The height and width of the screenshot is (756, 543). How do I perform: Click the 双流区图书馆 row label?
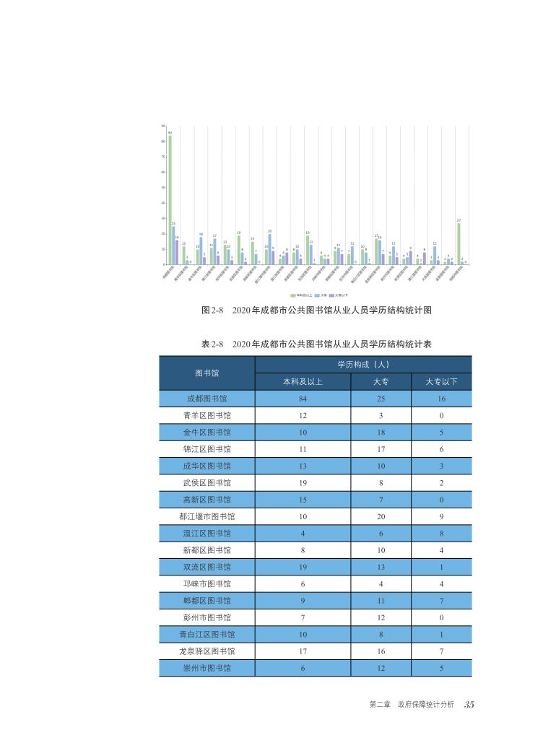(x=207, y=568)
